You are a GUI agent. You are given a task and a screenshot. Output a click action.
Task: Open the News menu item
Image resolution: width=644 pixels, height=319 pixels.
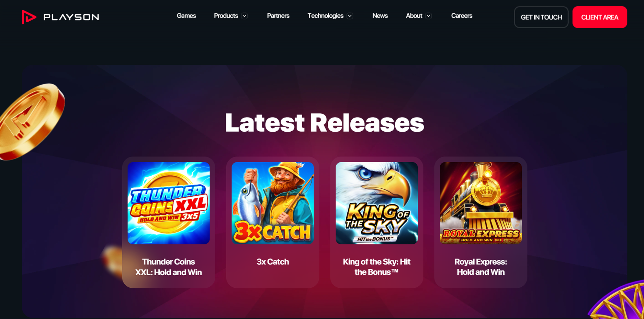pos(380,16)
